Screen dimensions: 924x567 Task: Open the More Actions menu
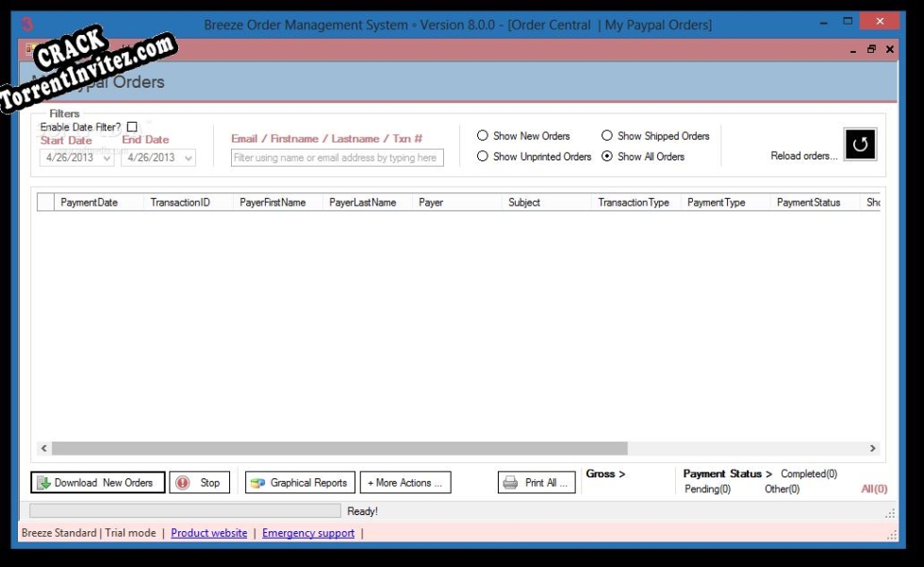[404, 482]
